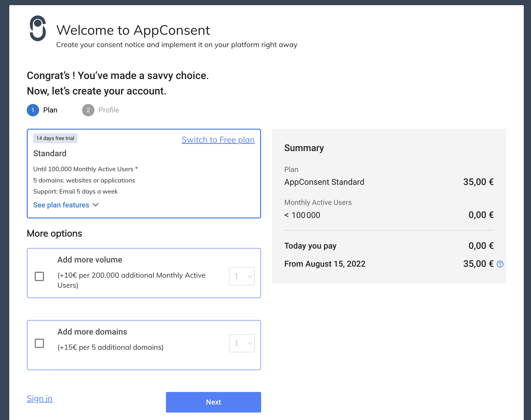
Task: Click chevron beside See plan features
Action: [96, 205]
